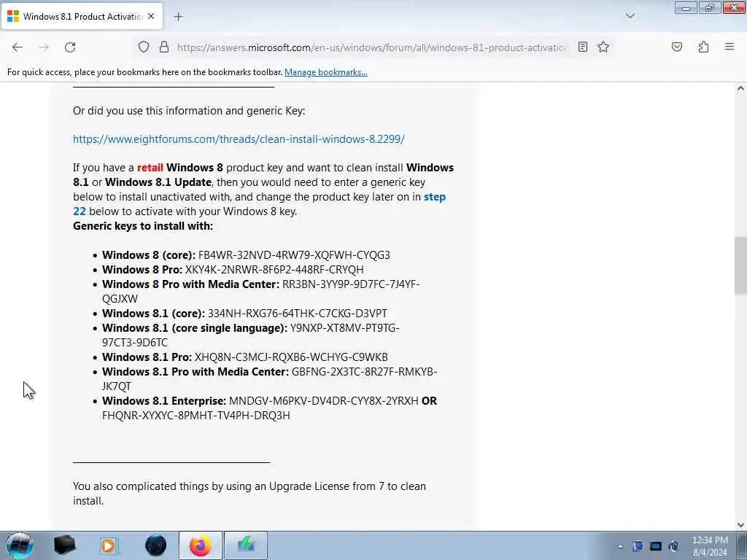Follow the step 22 link
This screenshot has height=560, width=747.
[x=259, y=204]
